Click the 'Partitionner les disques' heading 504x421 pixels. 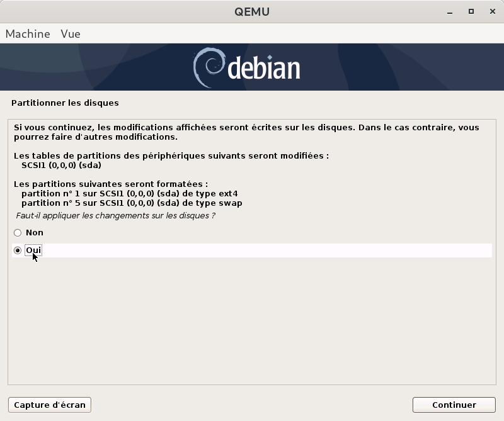pyautogui.click(x=65, y=103)
